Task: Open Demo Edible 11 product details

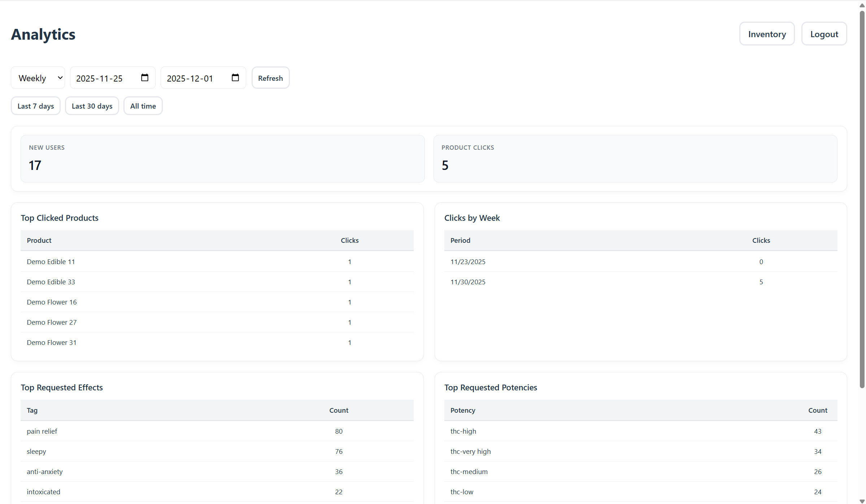Action: pos(51,262)
